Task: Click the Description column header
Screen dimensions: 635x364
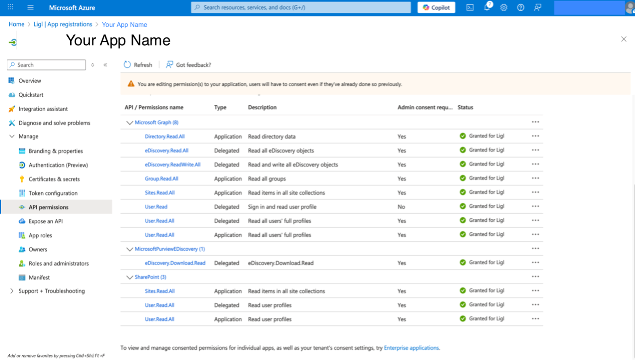Action: (262, 108)
